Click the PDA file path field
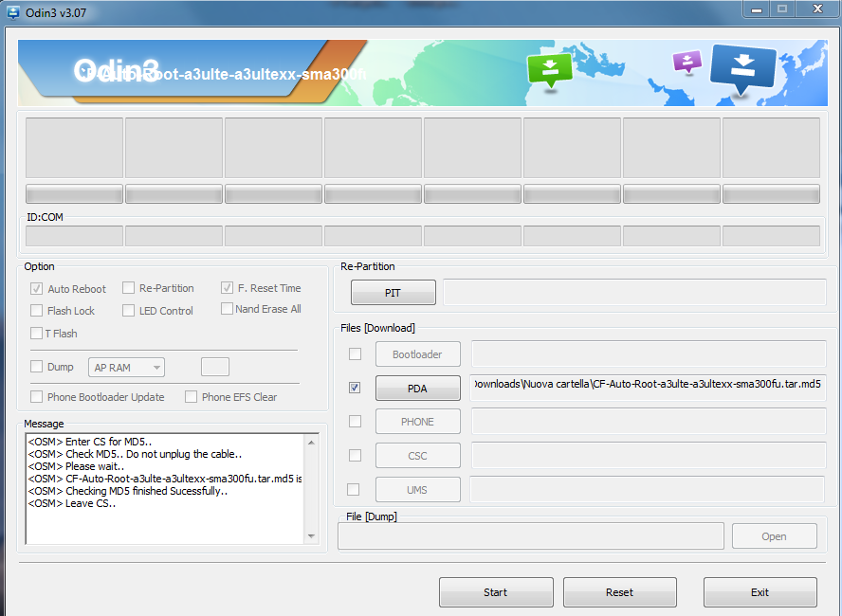This screenshot has height=616, width=842. (648, 385)
